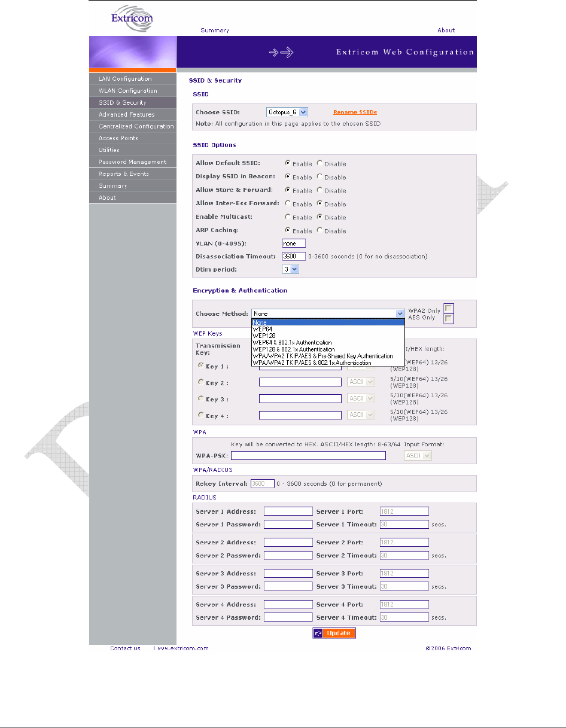The width and height of the screenshot is (566, 728).
Task: Open About in the sidebar
Action: pos(132,197)
